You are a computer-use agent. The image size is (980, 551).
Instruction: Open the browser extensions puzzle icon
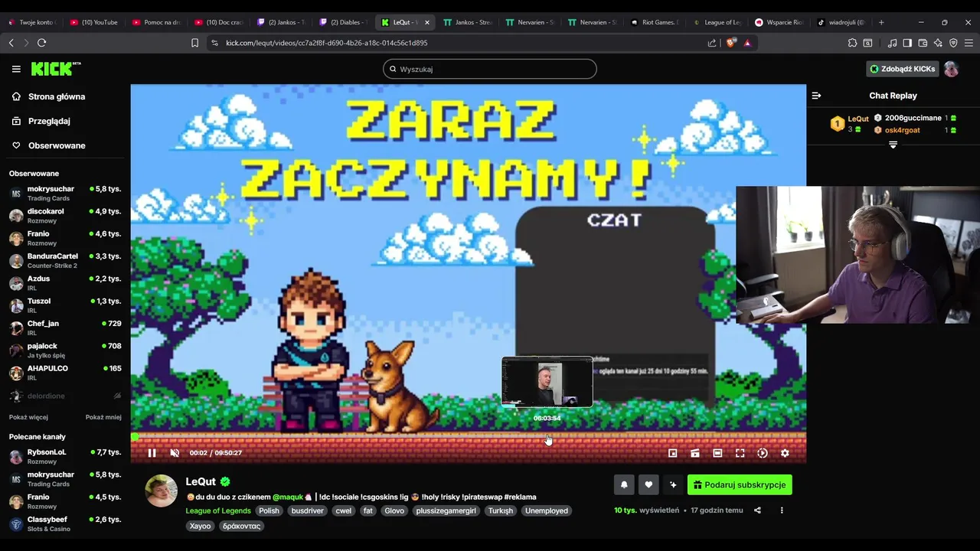852,43
